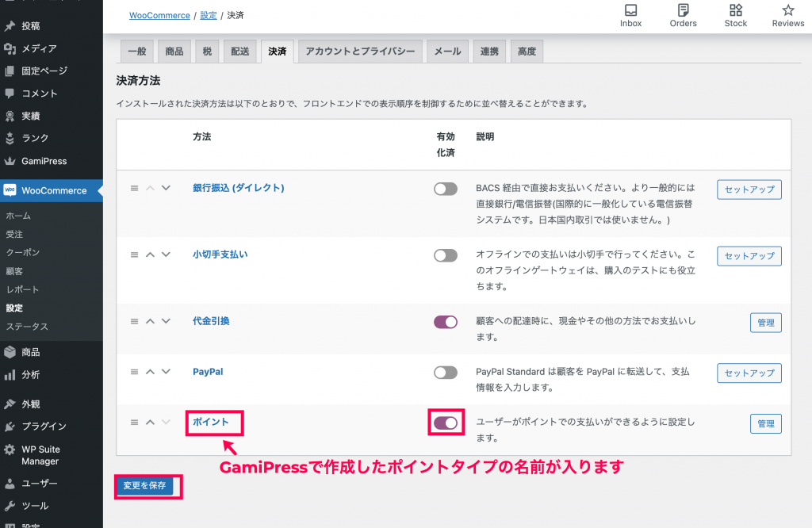The height and width of the screenshot is (528, 812).
Task: Move PayPal up with chevron arrow
Action: pos(150,372)
